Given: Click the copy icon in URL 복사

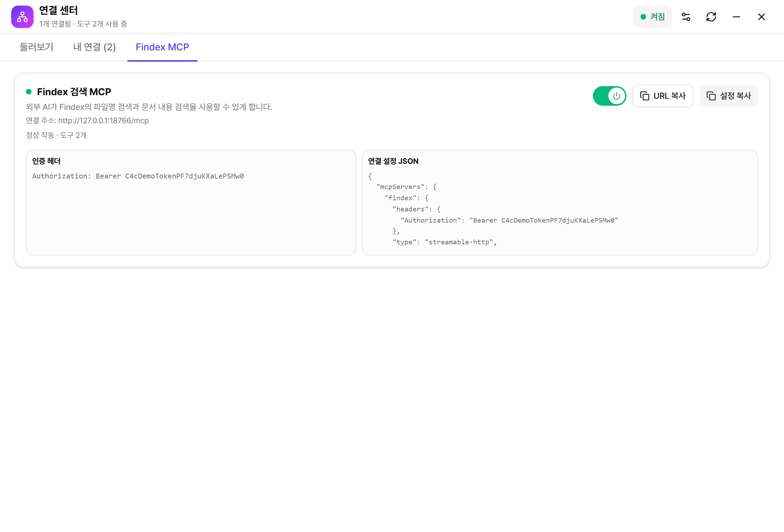Looking at the screenshot, I should click(645, 96).
